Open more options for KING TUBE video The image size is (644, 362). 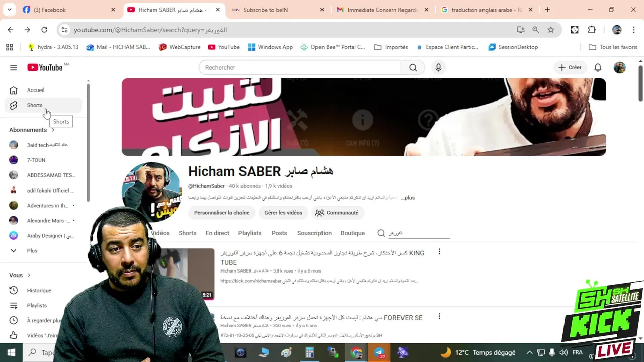(439, 252)
